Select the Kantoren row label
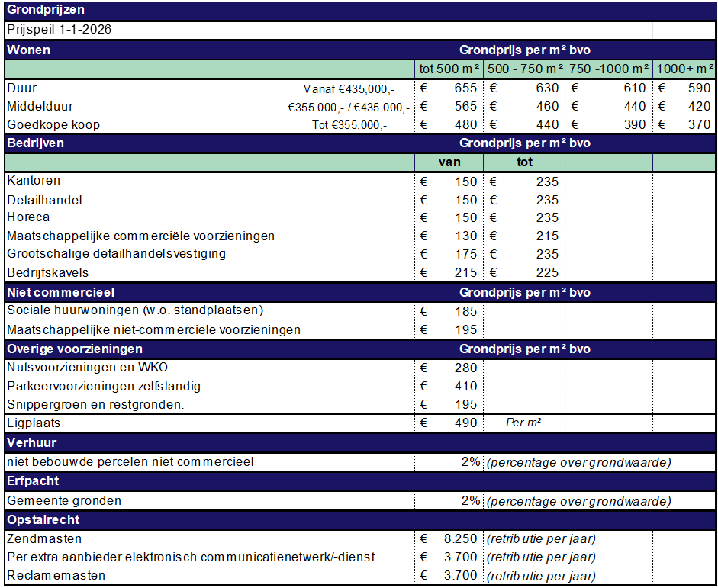 (x=34, y=181)
